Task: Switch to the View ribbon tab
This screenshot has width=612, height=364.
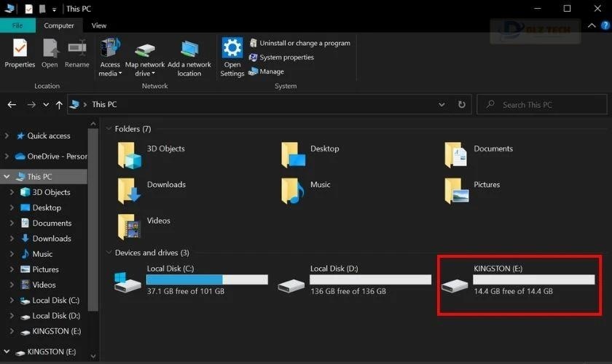Action: click(x=98, y=25)
